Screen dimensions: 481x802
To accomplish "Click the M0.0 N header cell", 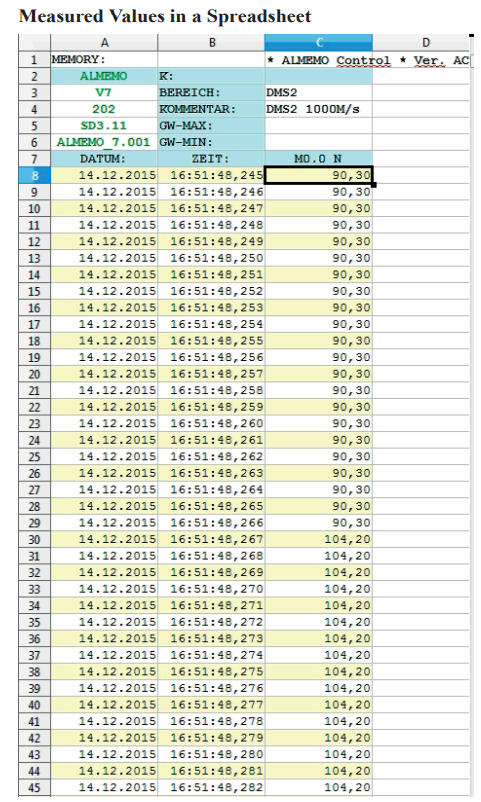I will (319, 159).
